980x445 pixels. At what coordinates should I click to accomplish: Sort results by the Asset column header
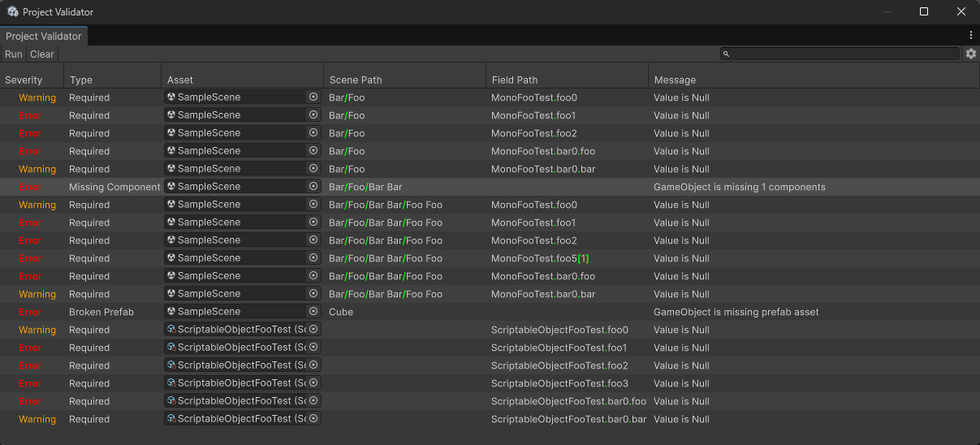tap(242, 80)
